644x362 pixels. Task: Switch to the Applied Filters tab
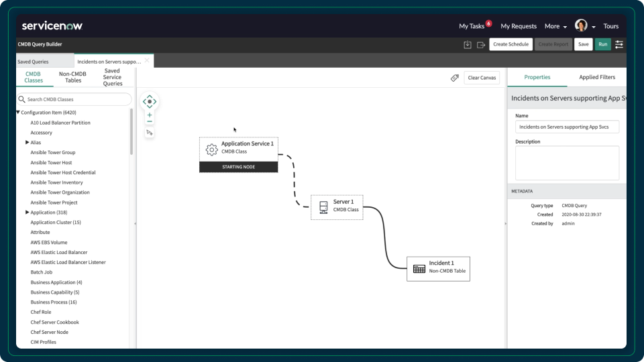(597, 77)
